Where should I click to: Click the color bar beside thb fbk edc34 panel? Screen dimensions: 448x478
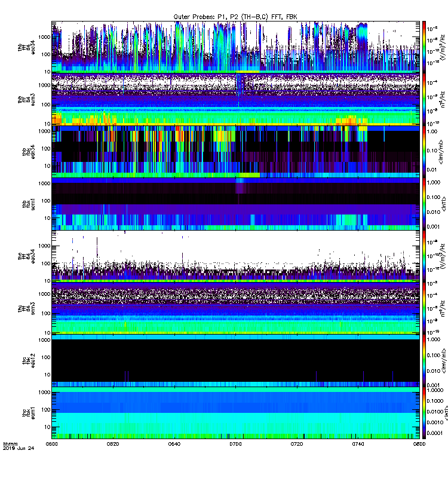tap(424, 152)
